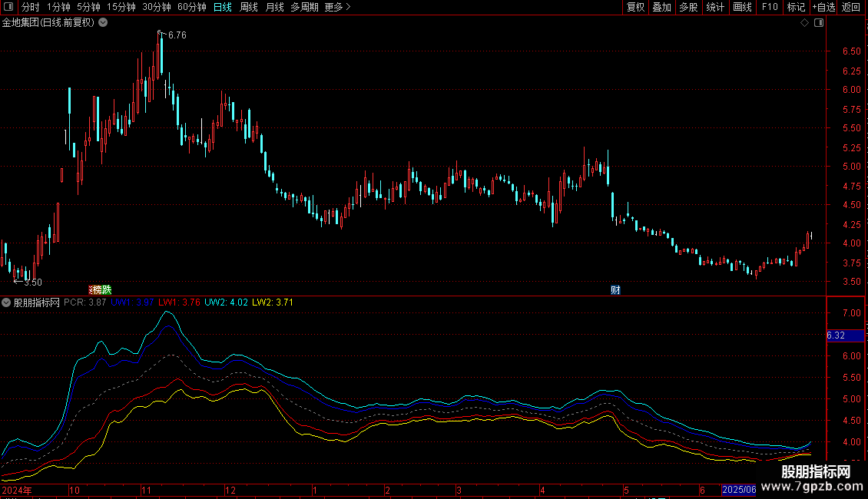Click month 11 on time axis
868x499 pixels.
[x=146, y=490]
